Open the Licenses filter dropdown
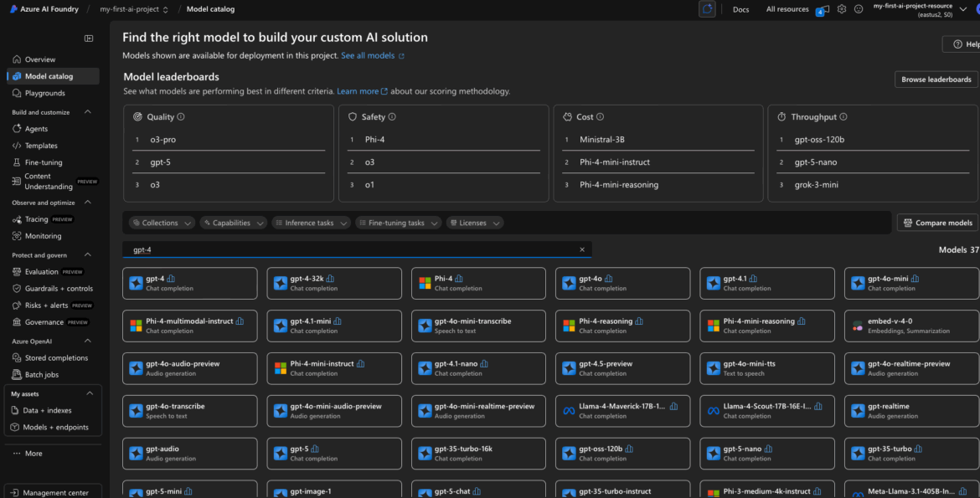Image resolution: width=980 pixels, height=498 pixels. coord(475,223)
